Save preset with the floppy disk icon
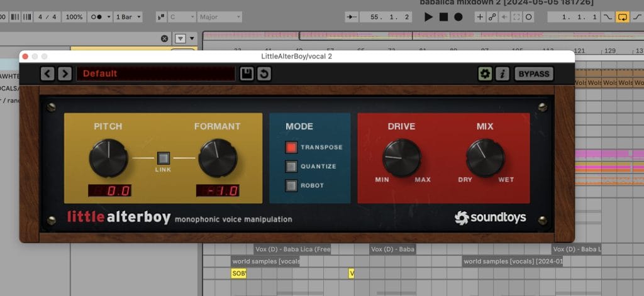 click(247, 74)
